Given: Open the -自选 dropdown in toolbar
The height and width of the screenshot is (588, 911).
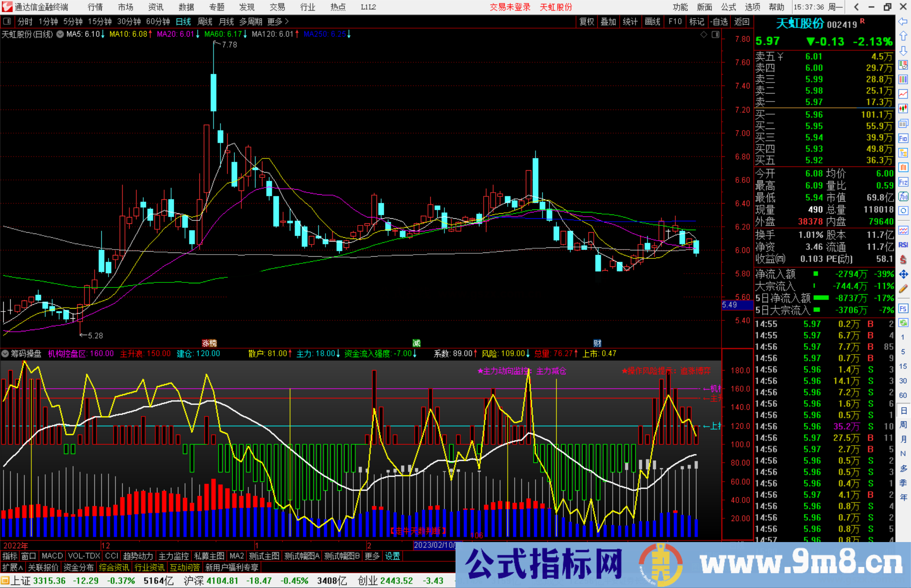Looking at the screenshot, I should (719, 21).
